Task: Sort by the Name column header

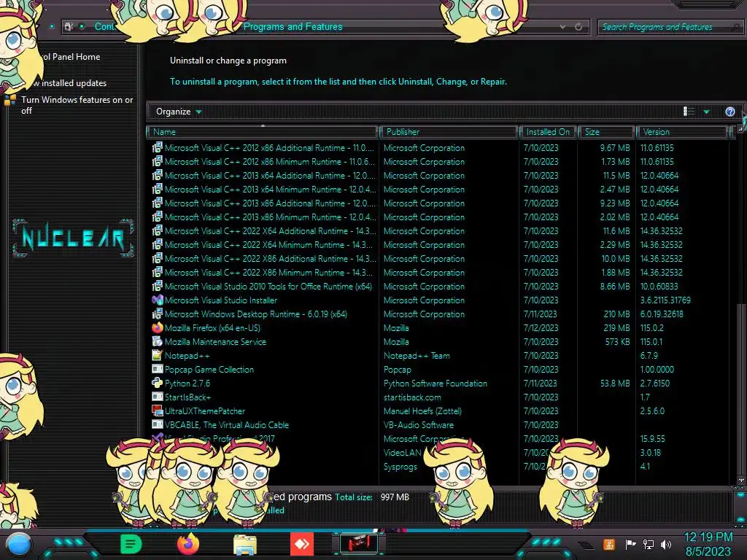Action: [x=263, y=132]
